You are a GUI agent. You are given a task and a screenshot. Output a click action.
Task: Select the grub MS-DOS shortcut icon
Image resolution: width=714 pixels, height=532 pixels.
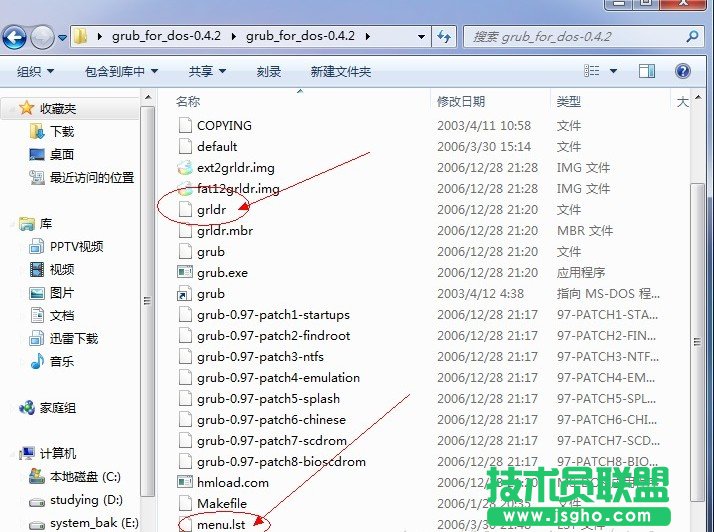[x=183, y=294]
